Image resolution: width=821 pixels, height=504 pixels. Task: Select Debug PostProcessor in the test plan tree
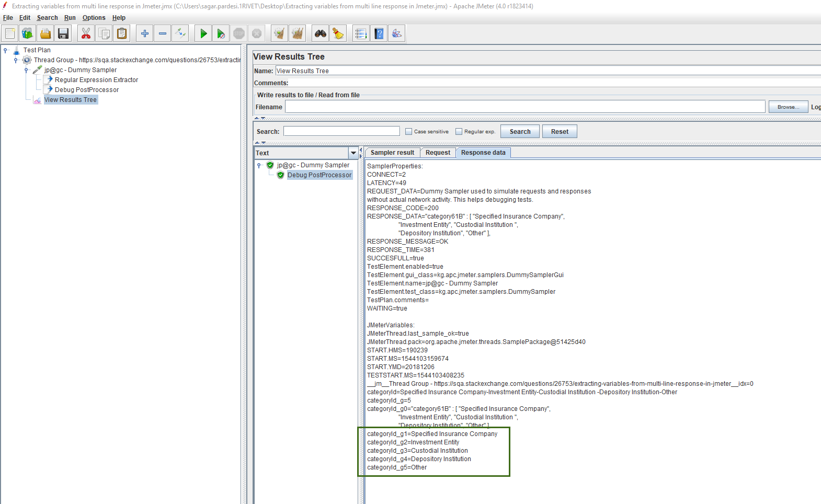pos(87,90)
